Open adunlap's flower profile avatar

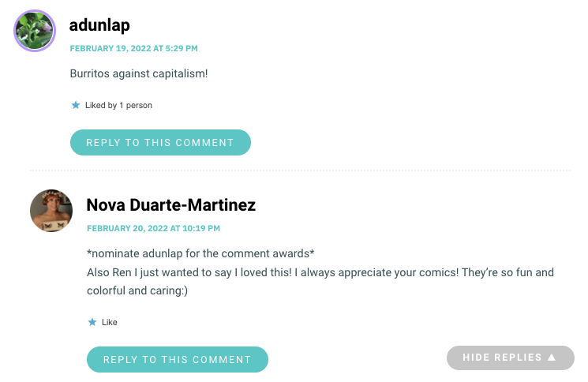[35, 31]
